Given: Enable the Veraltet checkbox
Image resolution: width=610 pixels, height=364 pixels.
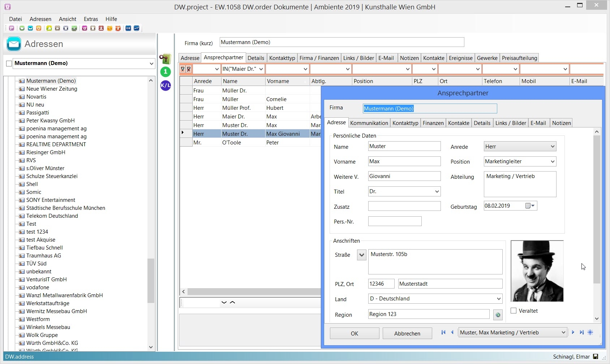Looking at the screenshot, I should 514,311.
